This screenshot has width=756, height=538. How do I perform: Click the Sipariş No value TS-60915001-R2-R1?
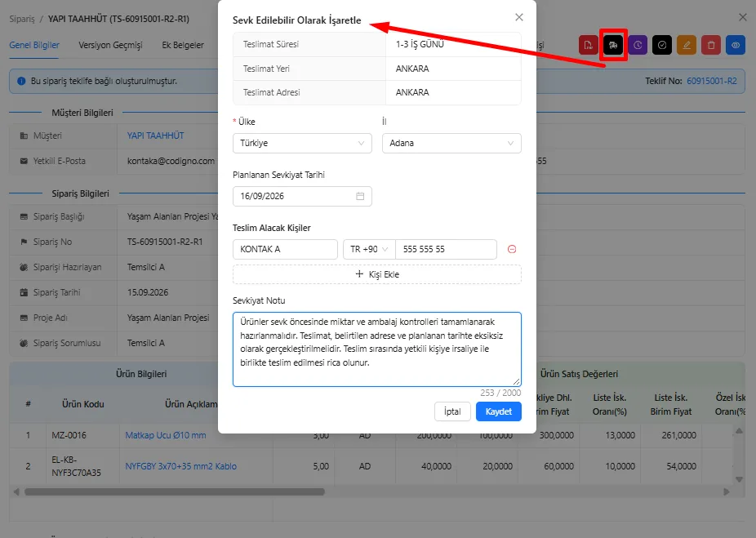click(x=165, y=242)
